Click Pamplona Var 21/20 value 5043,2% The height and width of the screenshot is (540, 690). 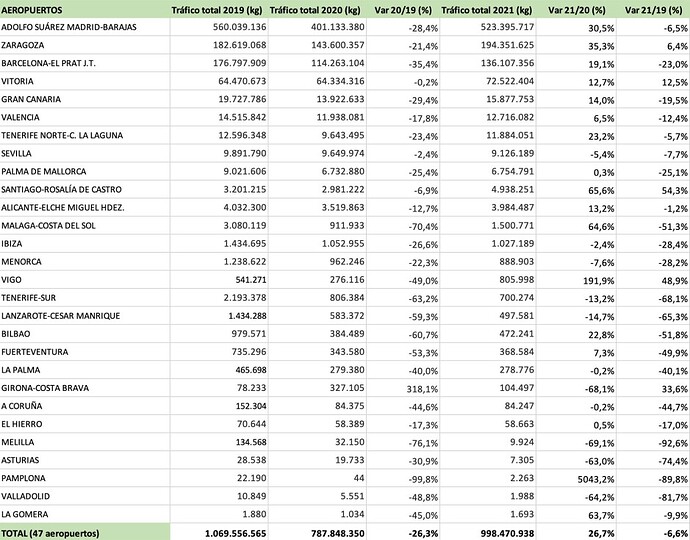596,479
